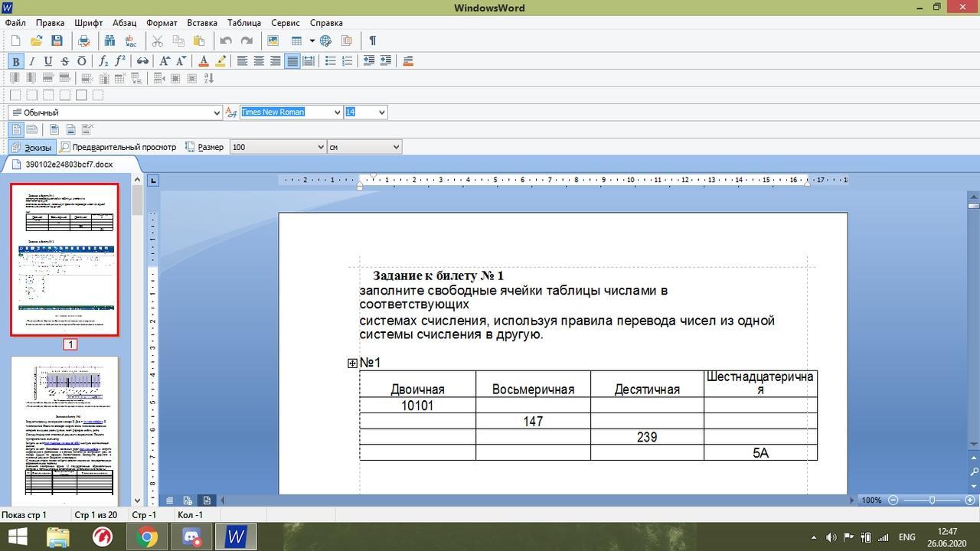Click the zoom slider in status bar

[x=932, y=500]
